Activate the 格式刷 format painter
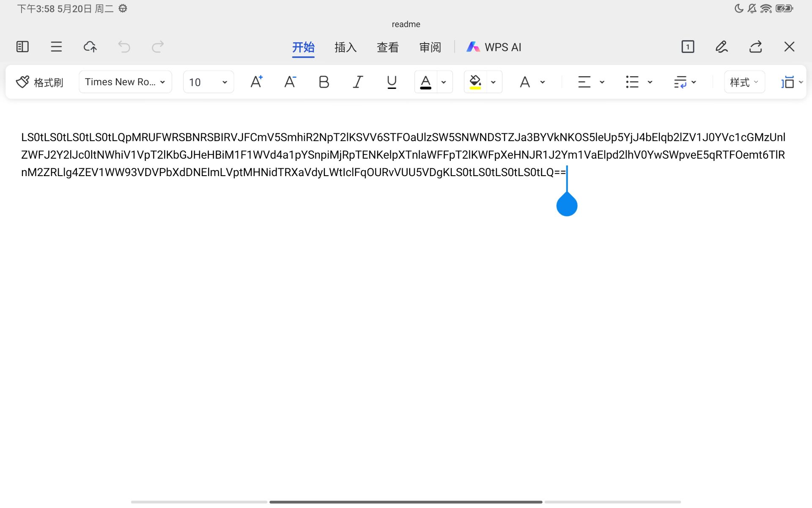Viewport: 812px width, 508px height. tap(40, 82)
